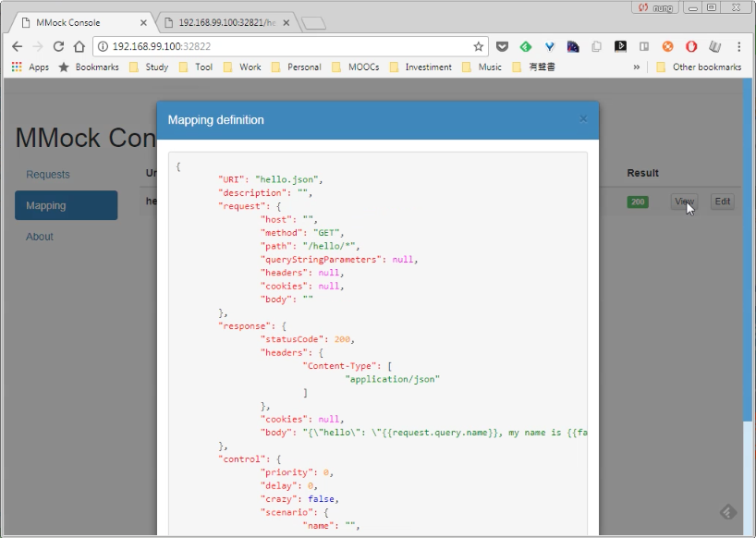Screen dimensions: 756x538
Task: Click the "priority": 0 line
Action: coord(297,472)
